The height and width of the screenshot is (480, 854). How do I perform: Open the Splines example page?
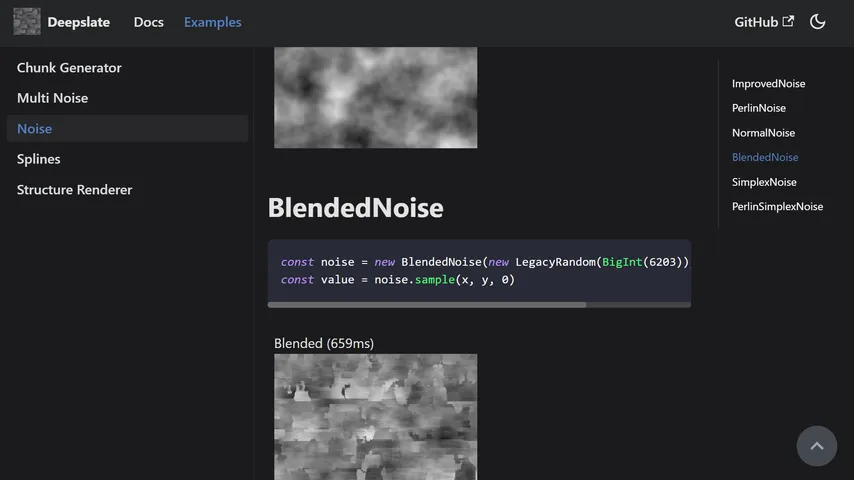click(x=38, y=159)
